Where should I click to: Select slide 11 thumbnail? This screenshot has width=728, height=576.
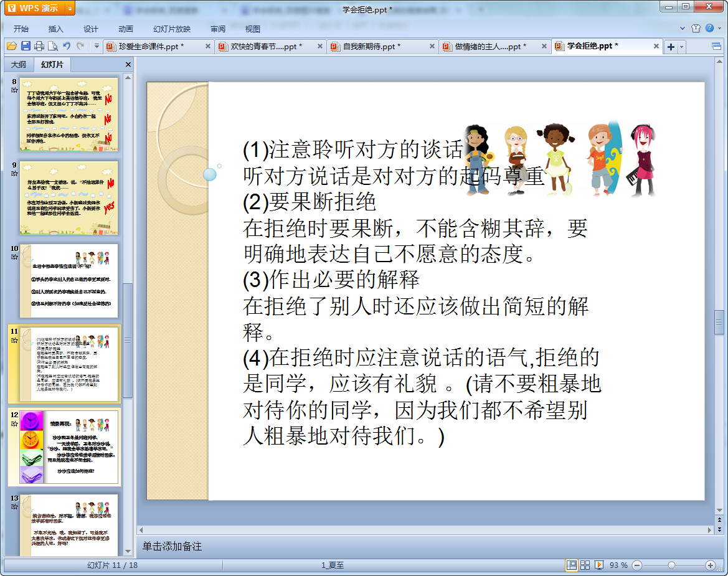(69, 364)
